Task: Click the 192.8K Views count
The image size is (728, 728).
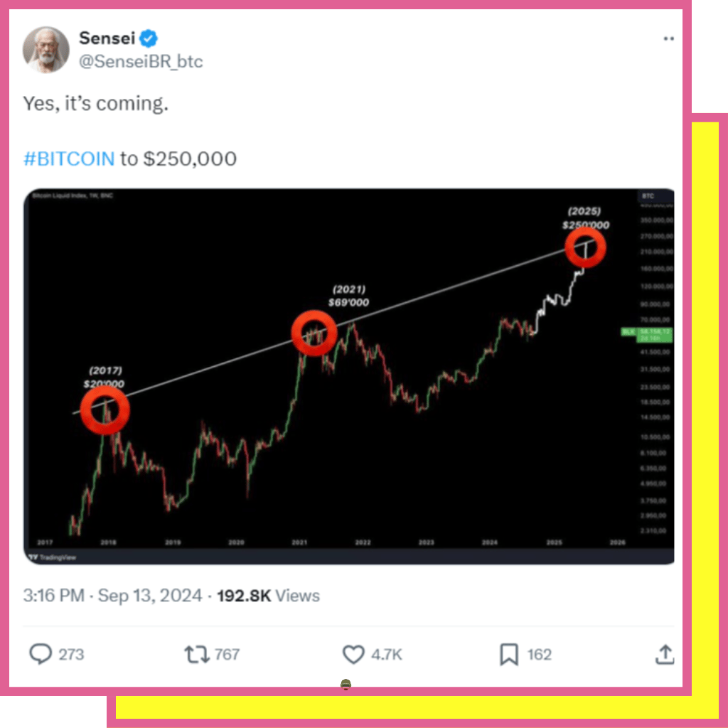Action: (x=268, y=596)
